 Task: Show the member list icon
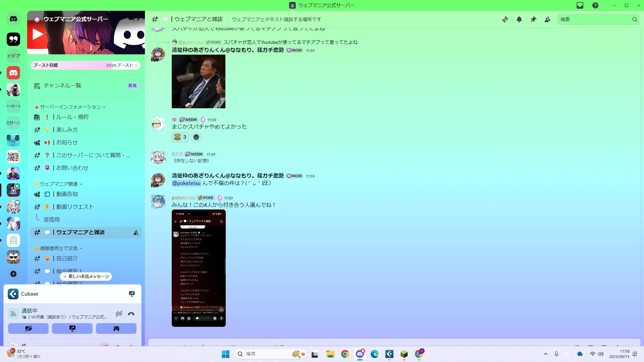point(547,19)
